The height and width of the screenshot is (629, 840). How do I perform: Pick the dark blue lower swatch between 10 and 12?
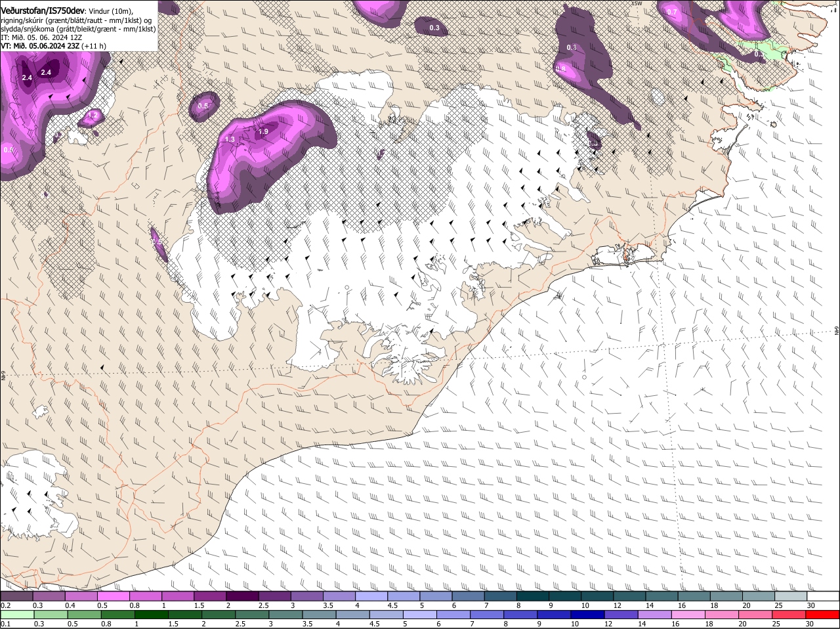click(587, 615)
